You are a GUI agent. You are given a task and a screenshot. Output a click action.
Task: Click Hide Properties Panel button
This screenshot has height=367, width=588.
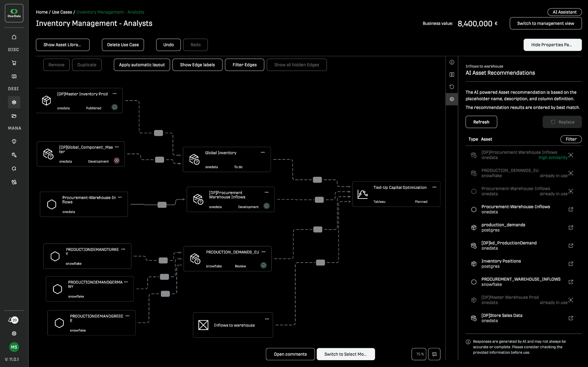click(x=552, y=45)
